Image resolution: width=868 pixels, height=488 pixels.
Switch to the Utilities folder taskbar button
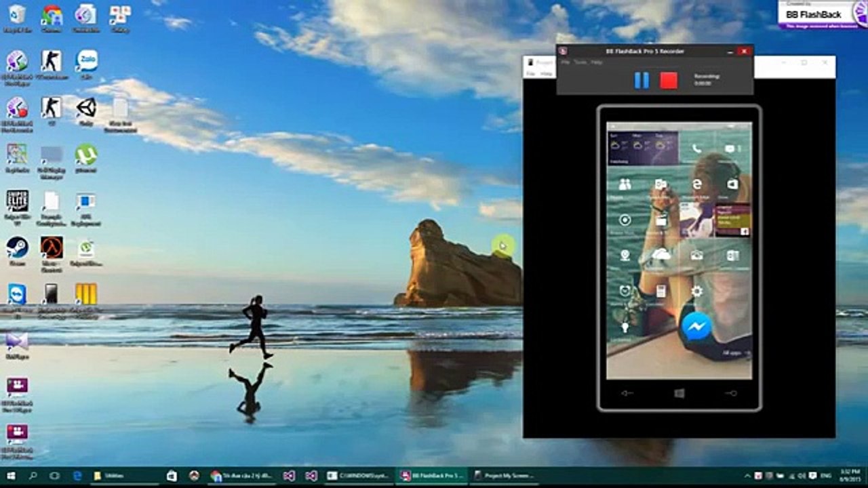click(x=124, y=476)
